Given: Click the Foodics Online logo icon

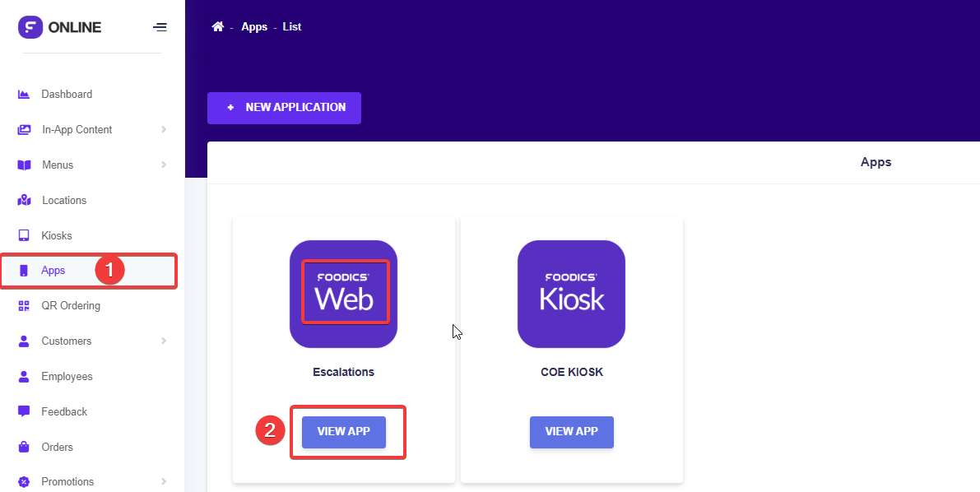Looking at the screenshot, I should [30, 27].
